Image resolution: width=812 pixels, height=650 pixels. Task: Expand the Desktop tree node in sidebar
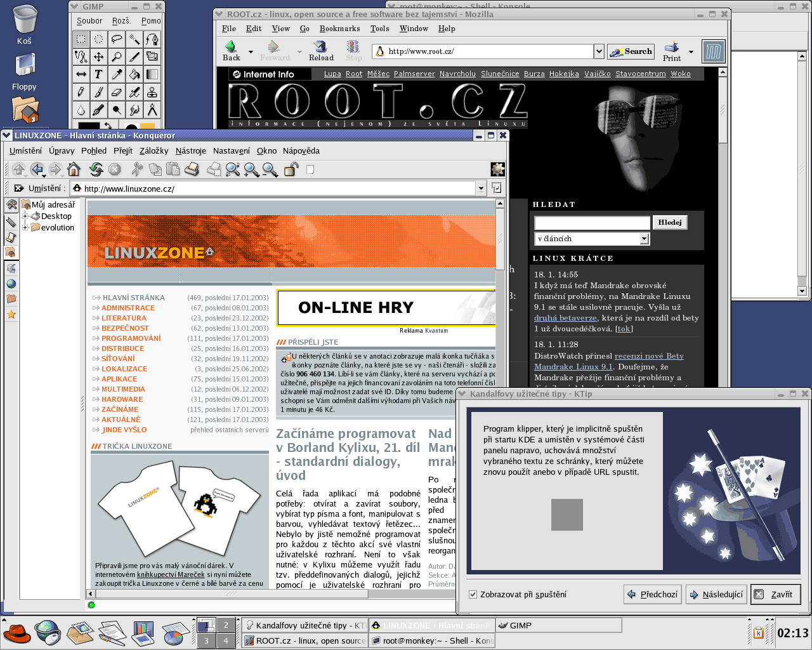point(25,216)
